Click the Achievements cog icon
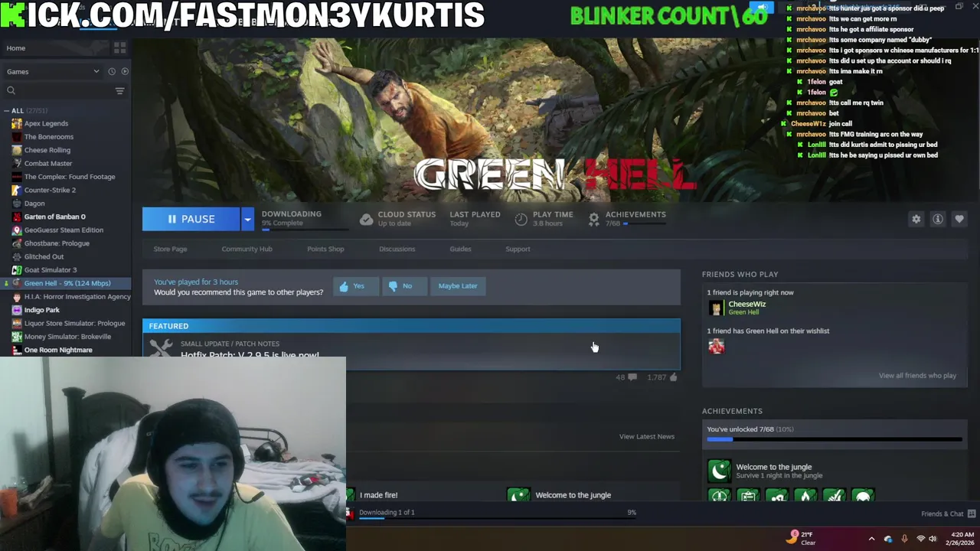The height and width of the screenshot is (551, 980). pyautogui.click(x=593, y=219)
